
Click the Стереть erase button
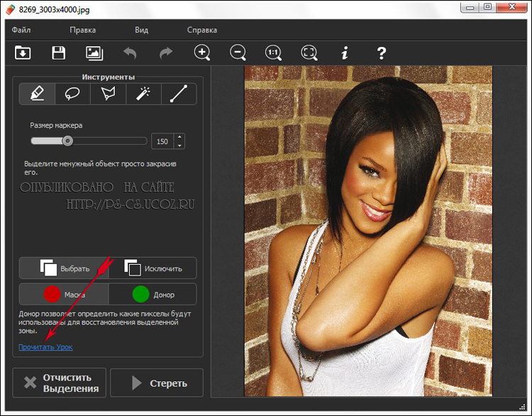pyautogui.click(x=157, y=383)
